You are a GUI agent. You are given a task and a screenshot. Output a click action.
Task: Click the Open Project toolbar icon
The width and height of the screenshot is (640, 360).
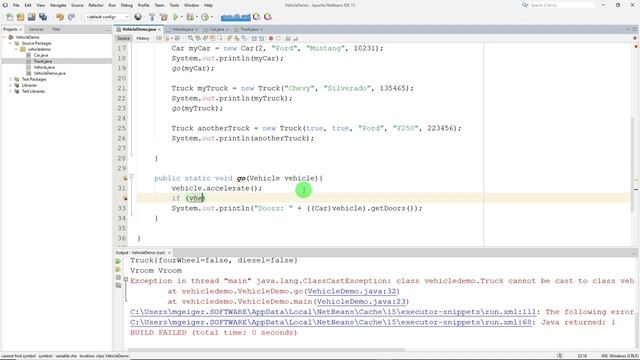click(x=31, y=17)
